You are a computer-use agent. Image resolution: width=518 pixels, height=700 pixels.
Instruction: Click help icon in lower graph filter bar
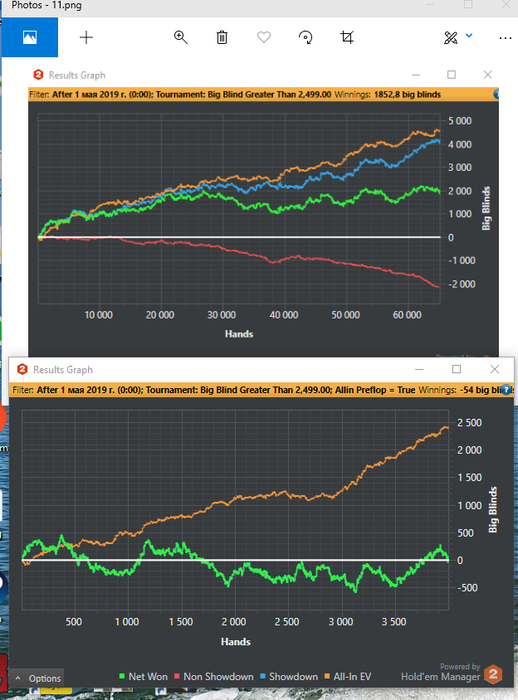506,390
